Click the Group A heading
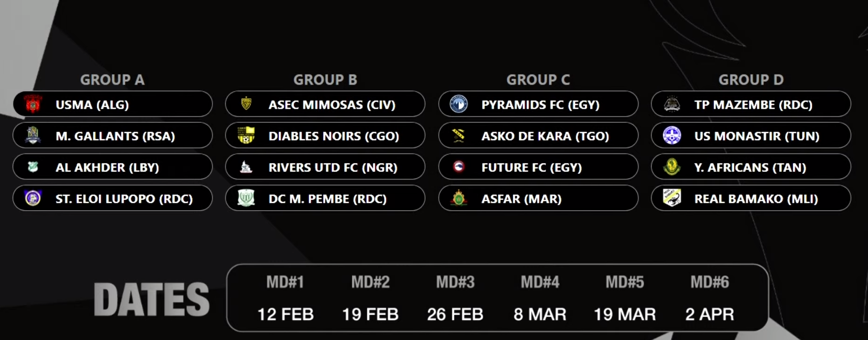This screenshot has height=340, width=868. pos(112,80)
